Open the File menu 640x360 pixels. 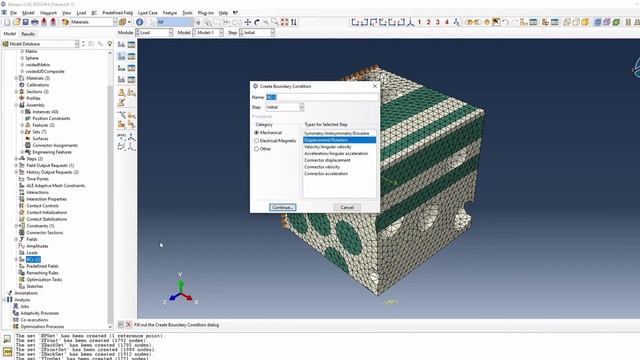(13, 13)
